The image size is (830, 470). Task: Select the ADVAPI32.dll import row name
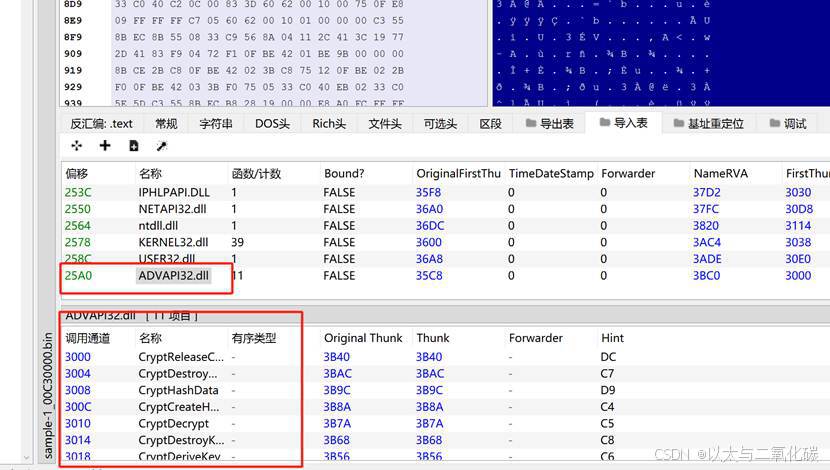pyautogui.click(x=174, y=275)
